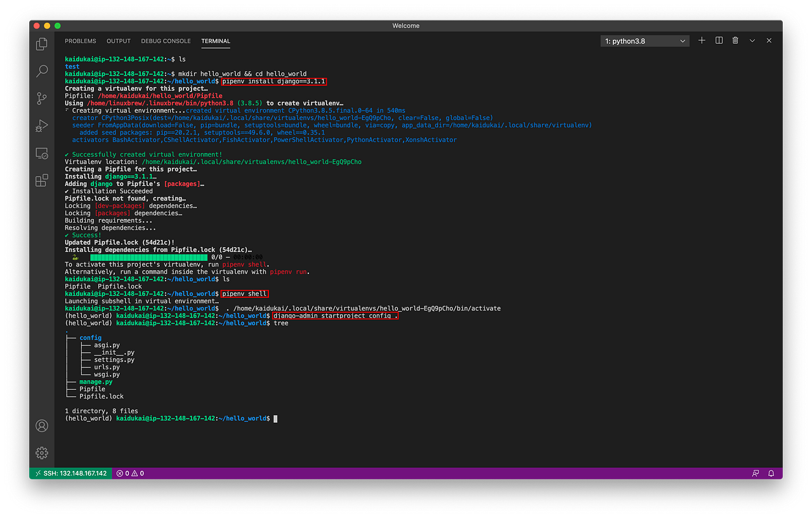The image size is (812, 518).
Task: Split the terminal pane
Action: [x=719, y=41]
